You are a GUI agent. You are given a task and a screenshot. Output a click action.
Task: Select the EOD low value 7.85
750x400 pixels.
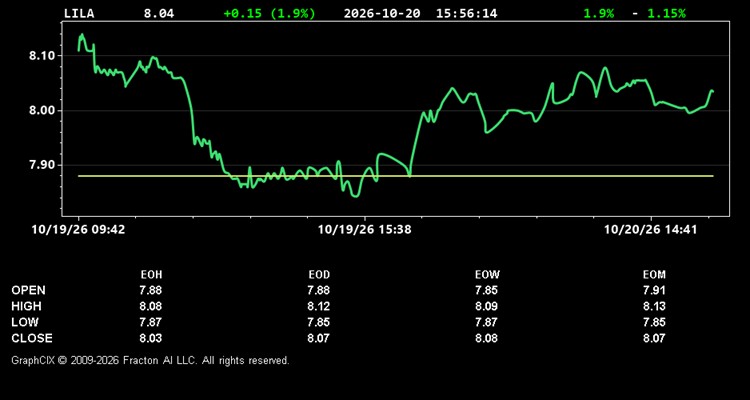pos(319,322)
